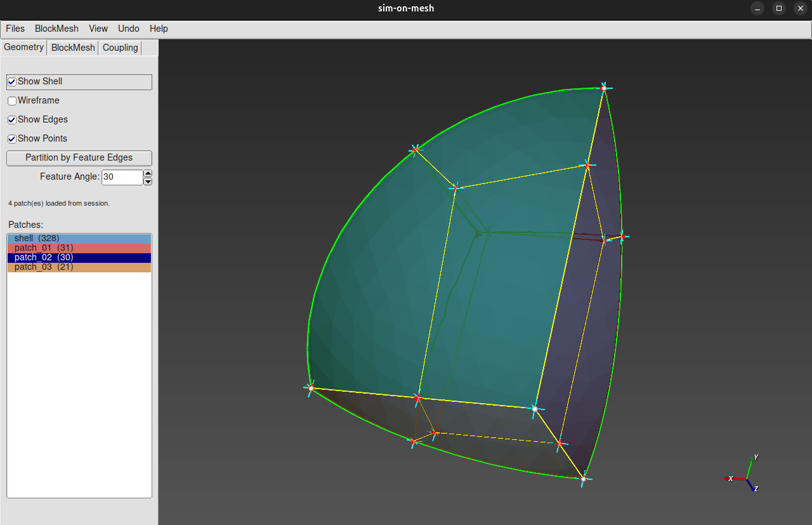Uncheck Show Shell
The width and height of the screenshot is (812, 525).
[11, 81]
